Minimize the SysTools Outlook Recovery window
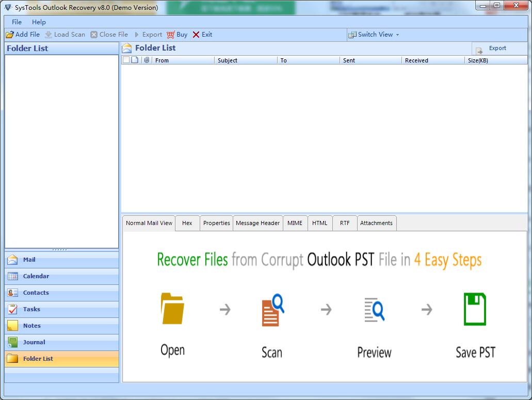Viewport: 532px width, 400px height. pos(483,5)
